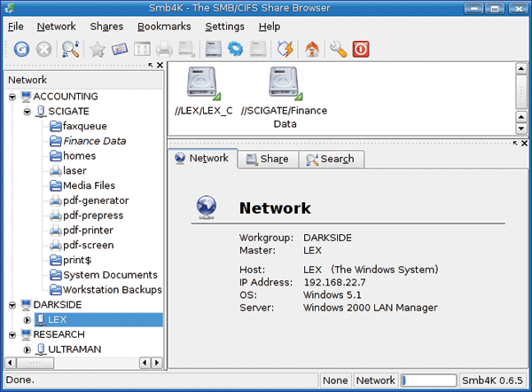Click the red Quit power icon

361,50
